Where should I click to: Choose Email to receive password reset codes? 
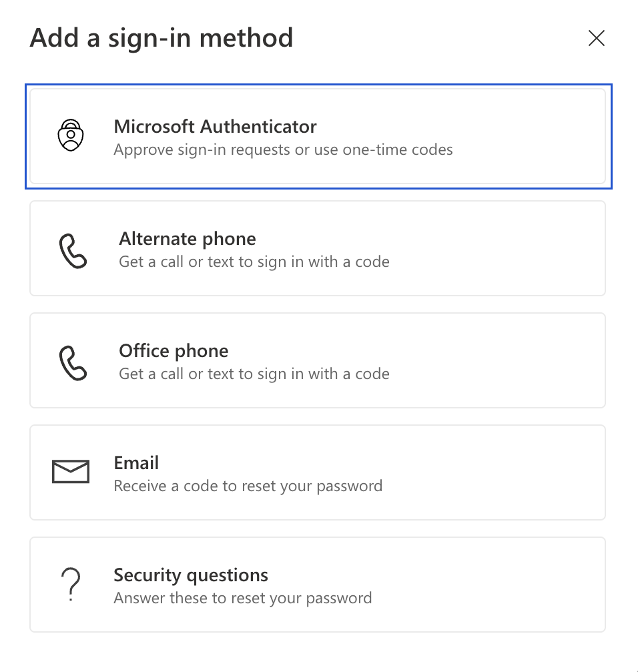(x=318, y=472)
